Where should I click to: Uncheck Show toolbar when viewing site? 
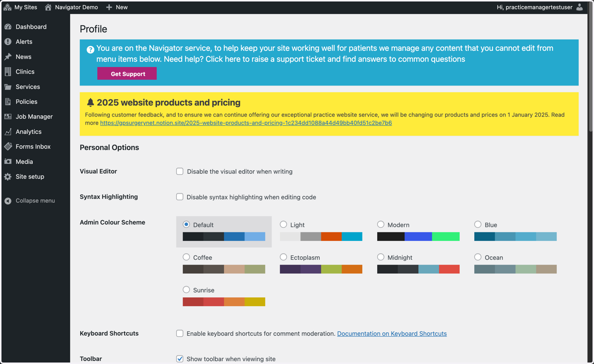coord(180,359)
